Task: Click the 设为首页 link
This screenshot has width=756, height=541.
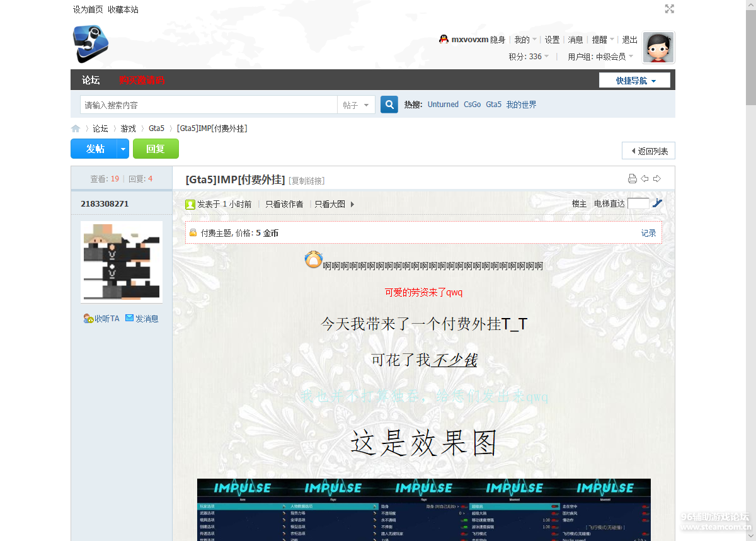Action: 88,9
